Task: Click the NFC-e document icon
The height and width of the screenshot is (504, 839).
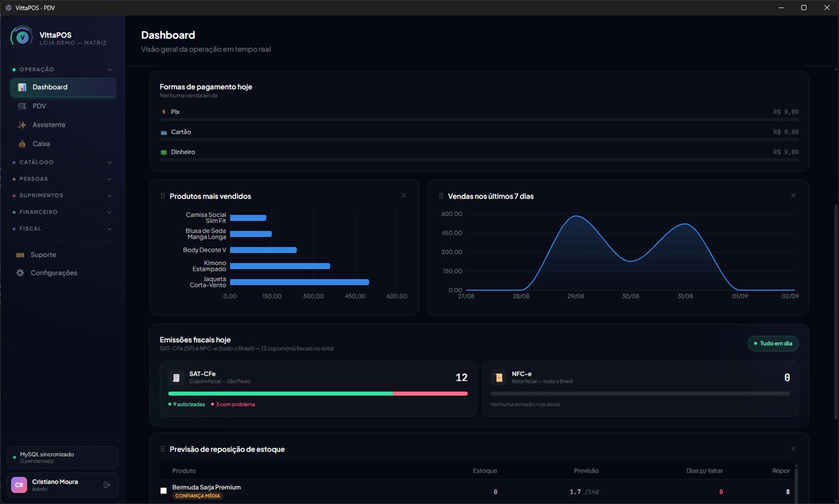Action: 499,377
